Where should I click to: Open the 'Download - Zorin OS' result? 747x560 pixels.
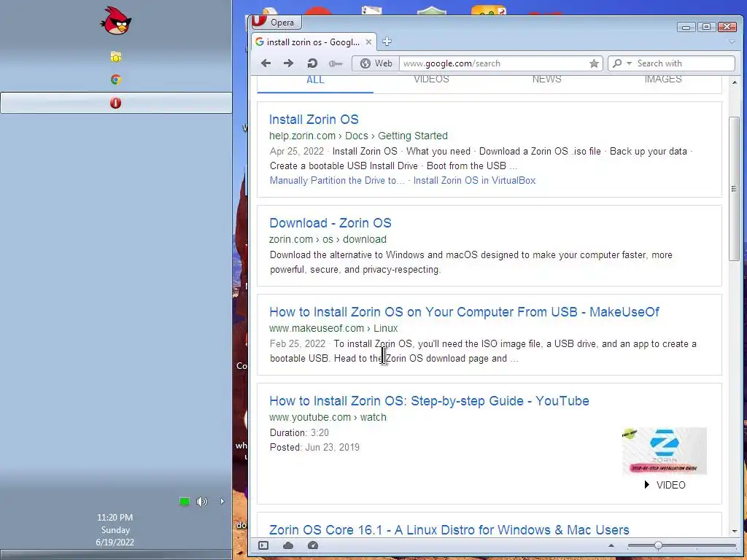point(330,223)
